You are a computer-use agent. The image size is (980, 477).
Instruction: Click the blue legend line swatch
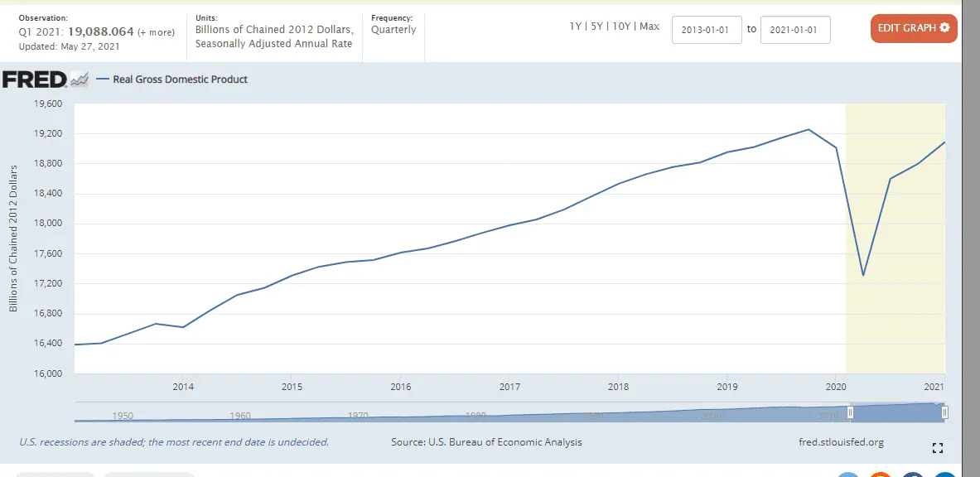[103, 79]
